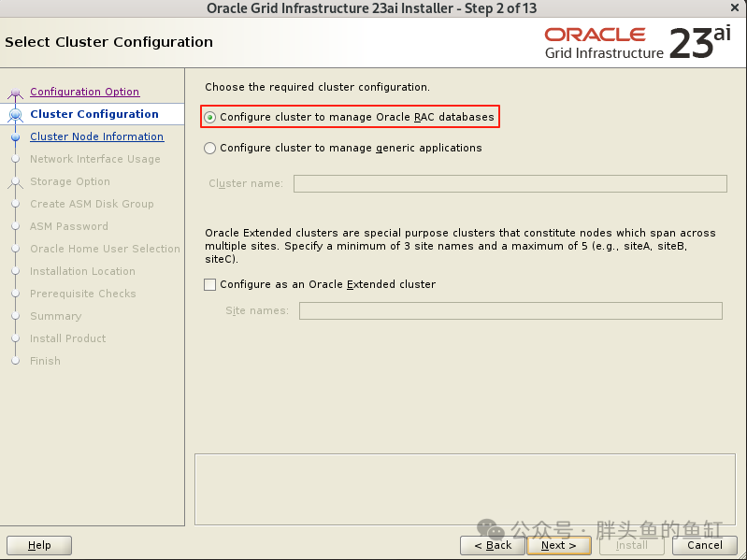
Task: Close the installer window with X
Action: point(735,8)
